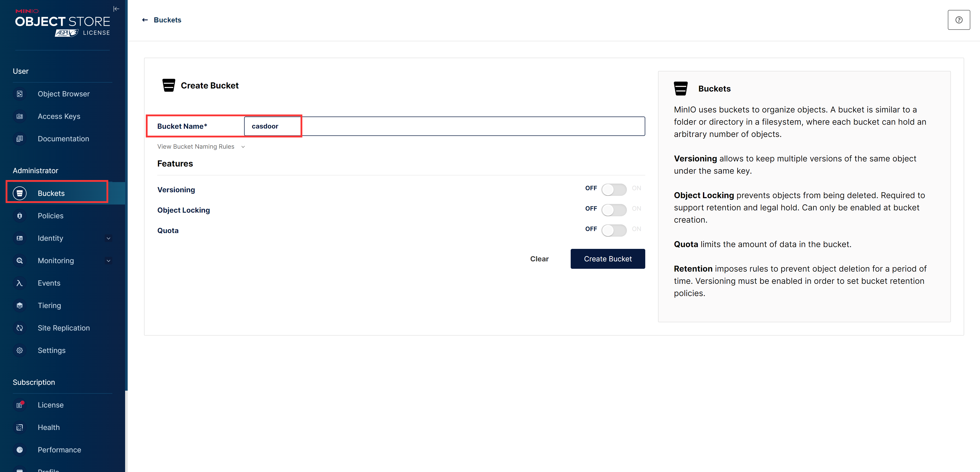
Task: Select the Administrator section header
Action: (x=36, y=170)
